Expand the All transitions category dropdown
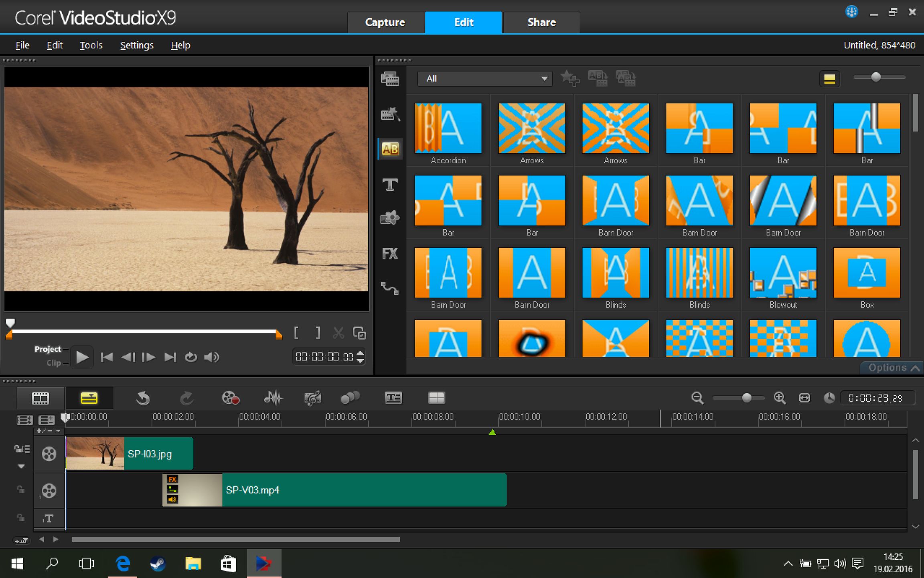This screenshot has height=578, width=924. [544, 79]
